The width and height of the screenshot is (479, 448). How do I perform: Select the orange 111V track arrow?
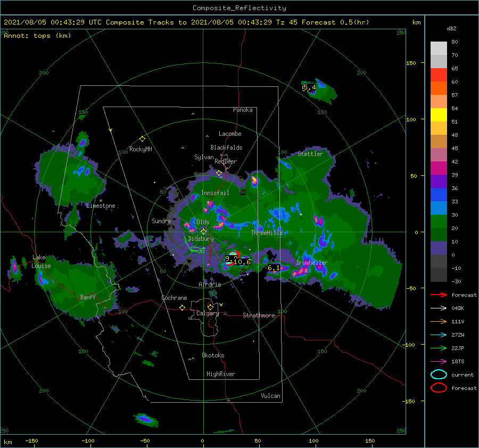pyautogui.click(x=439, y=321)
